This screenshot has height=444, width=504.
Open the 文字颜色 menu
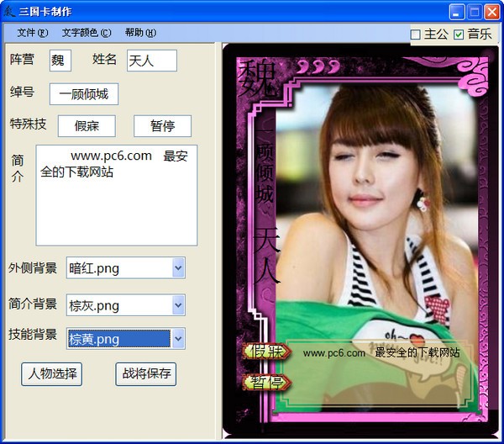[86, 33]
